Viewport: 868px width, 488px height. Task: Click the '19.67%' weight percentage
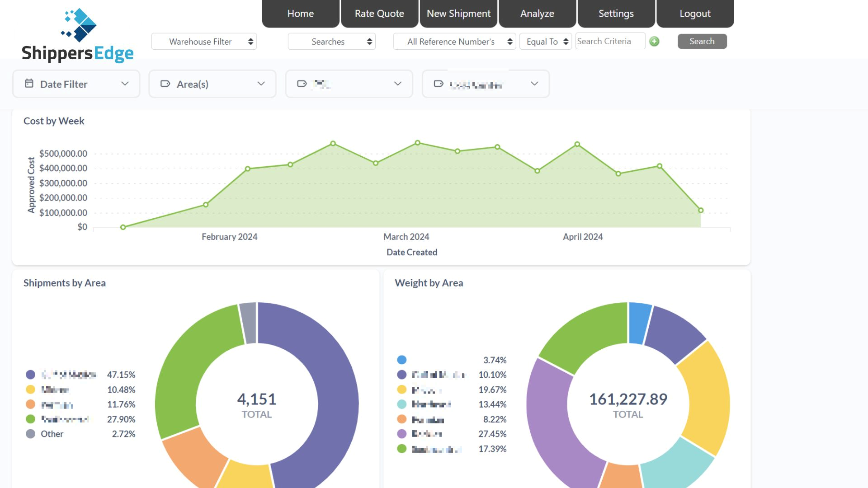point(492,389)
